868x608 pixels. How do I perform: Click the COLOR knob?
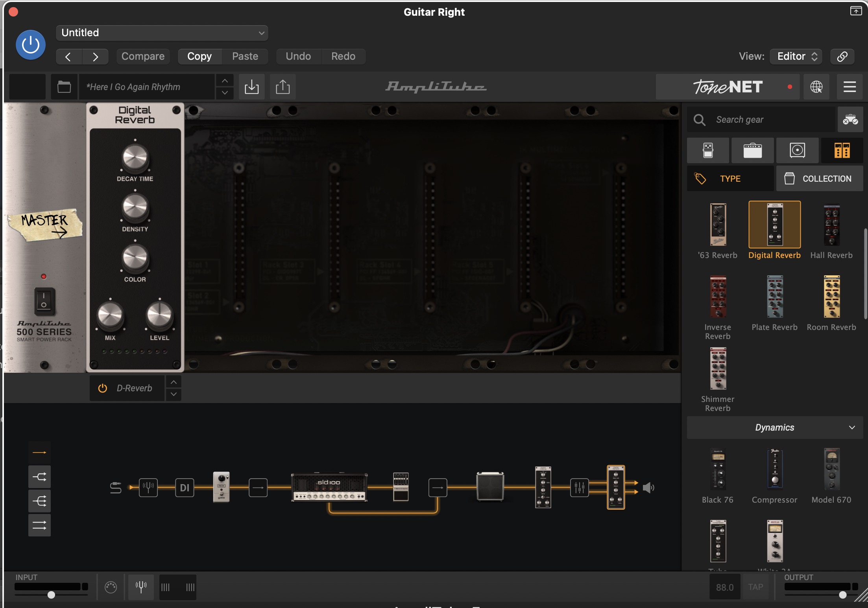135,258
